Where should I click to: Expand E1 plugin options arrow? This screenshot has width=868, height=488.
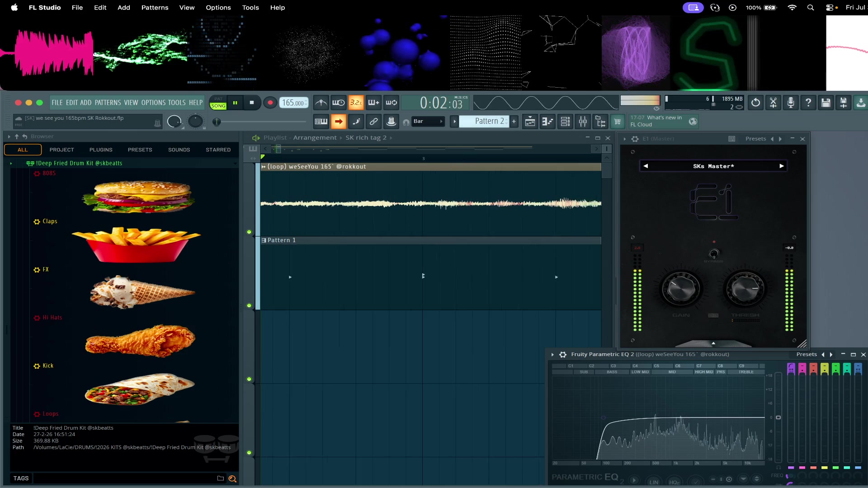click(x=625, y=139)
